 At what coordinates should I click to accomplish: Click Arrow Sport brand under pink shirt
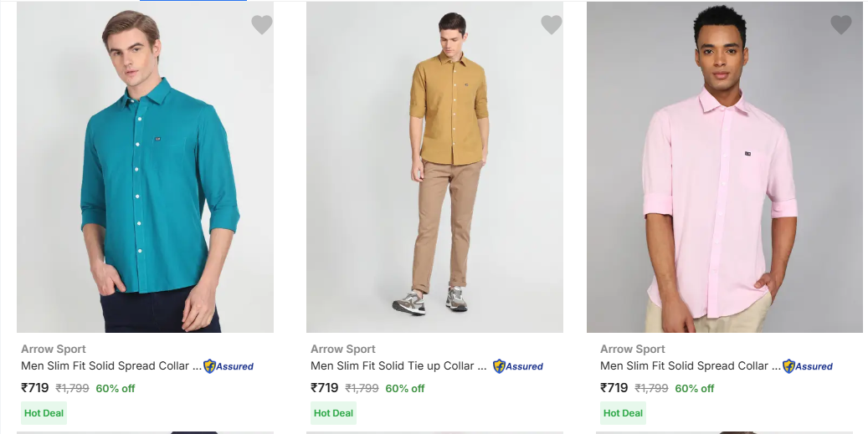633,349
